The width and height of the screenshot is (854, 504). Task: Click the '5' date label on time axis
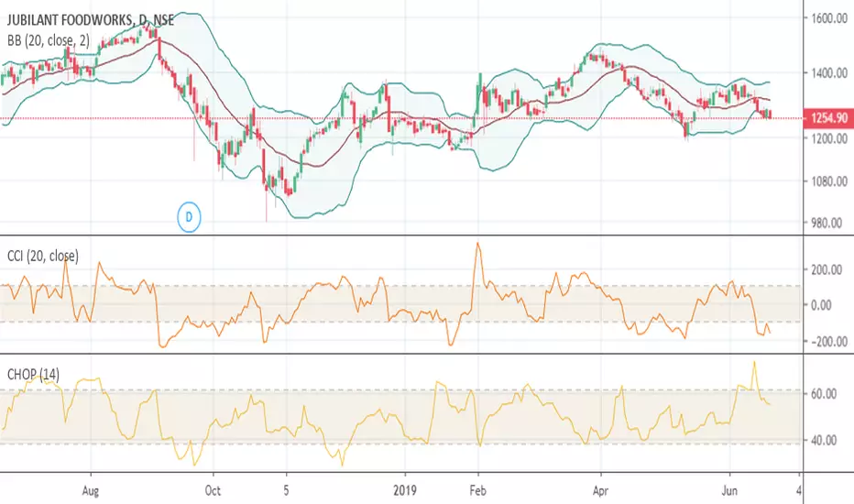[x=286, y=491]
